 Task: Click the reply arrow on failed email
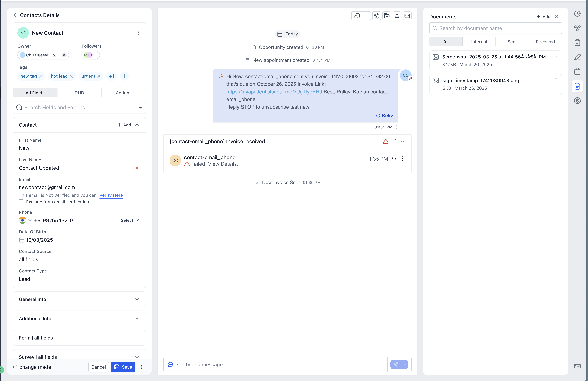(394, 159)
